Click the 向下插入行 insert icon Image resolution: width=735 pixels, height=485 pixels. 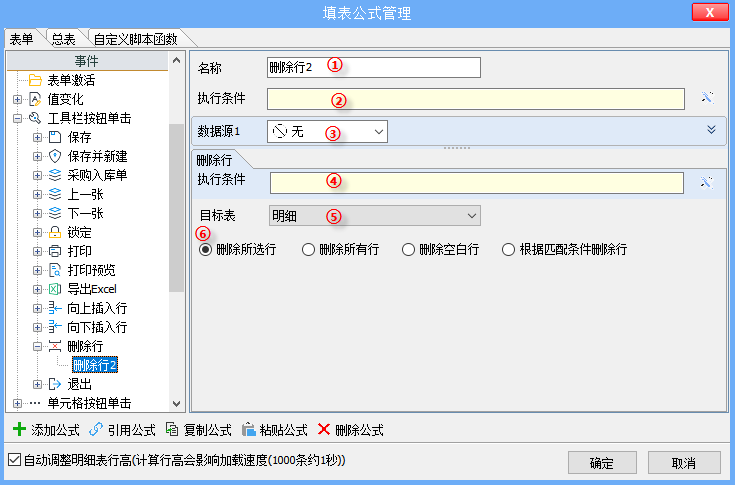coord(55,327)
